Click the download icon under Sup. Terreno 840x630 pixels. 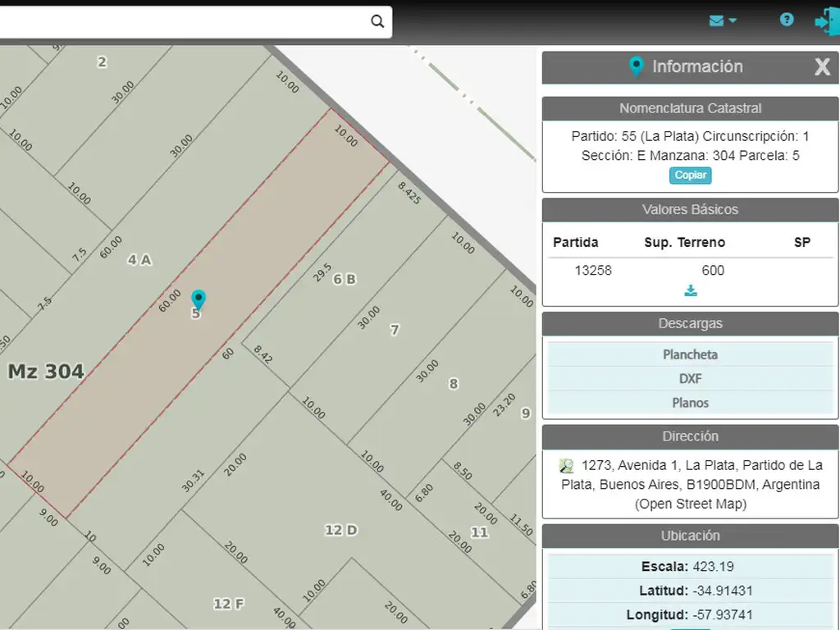point(691,290)
